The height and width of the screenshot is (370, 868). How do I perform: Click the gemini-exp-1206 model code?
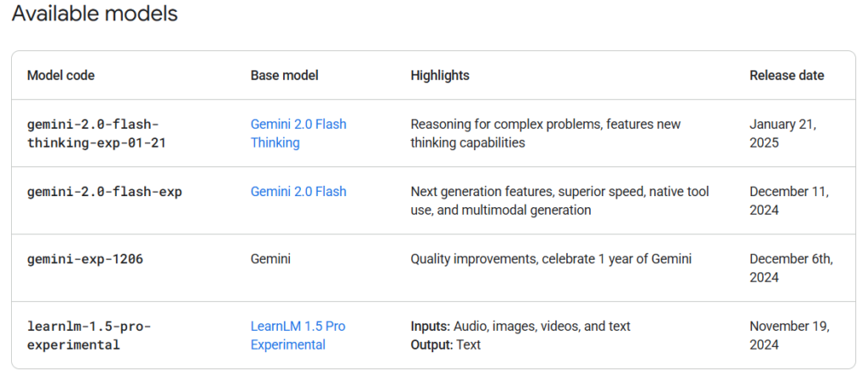(x=85, y=259)
